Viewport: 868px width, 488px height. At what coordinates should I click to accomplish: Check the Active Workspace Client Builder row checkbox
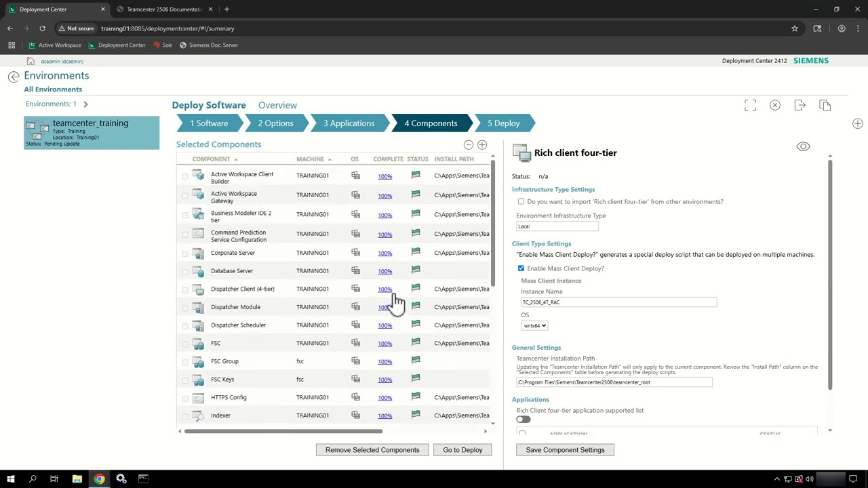(x=185, y=176)
